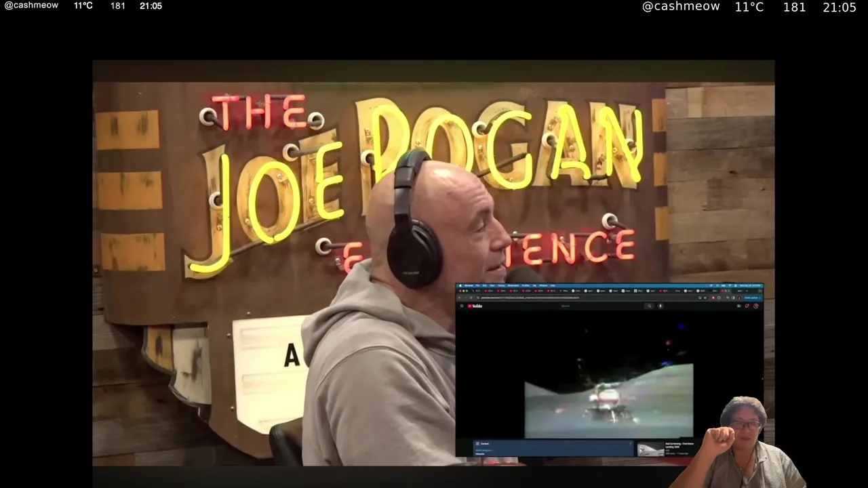Image resolution: width=868 pixels, height=488 pixels.
Task: Open the three-dot menu on the Context panel
Action: click(630, 444)
